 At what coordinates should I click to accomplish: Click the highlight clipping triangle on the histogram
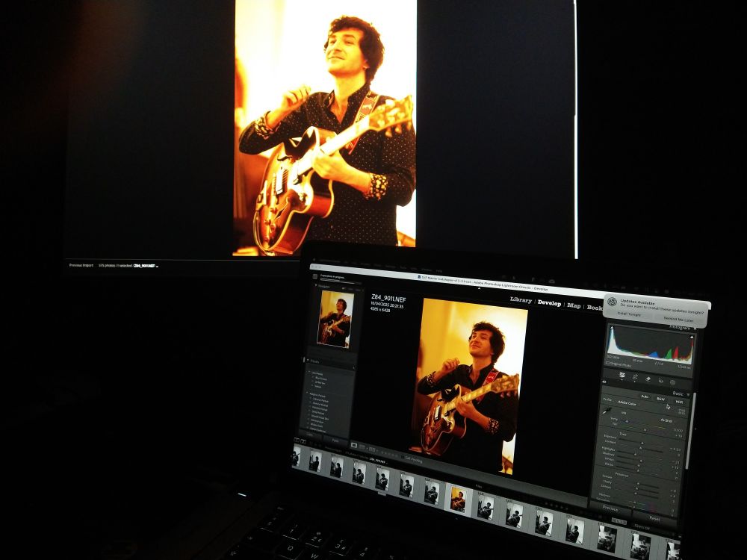click(692, 336)
